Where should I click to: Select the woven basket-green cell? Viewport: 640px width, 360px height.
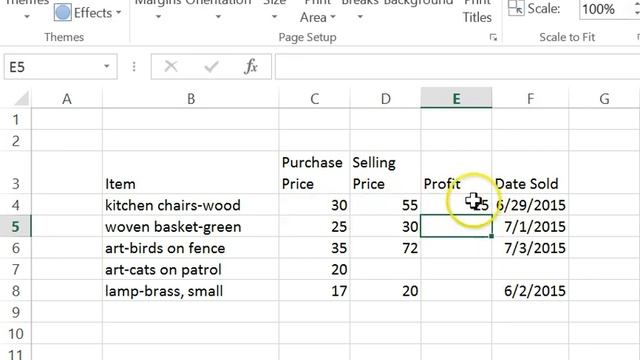(x=191, y=227)
